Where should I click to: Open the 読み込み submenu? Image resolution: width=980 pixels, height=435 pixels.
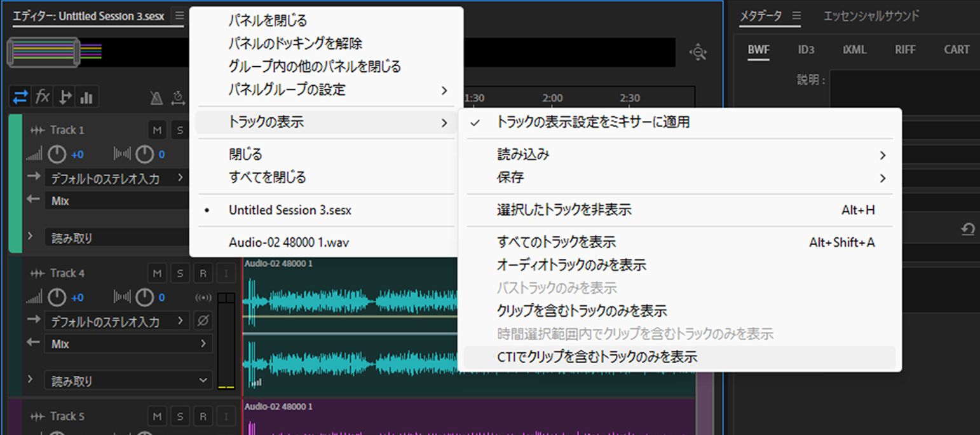click(x=679, y=155)
